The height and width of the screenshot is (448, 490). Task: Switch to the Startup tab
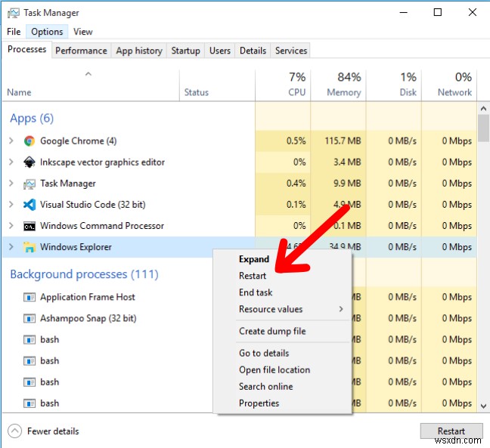click(x=185, y=51)
